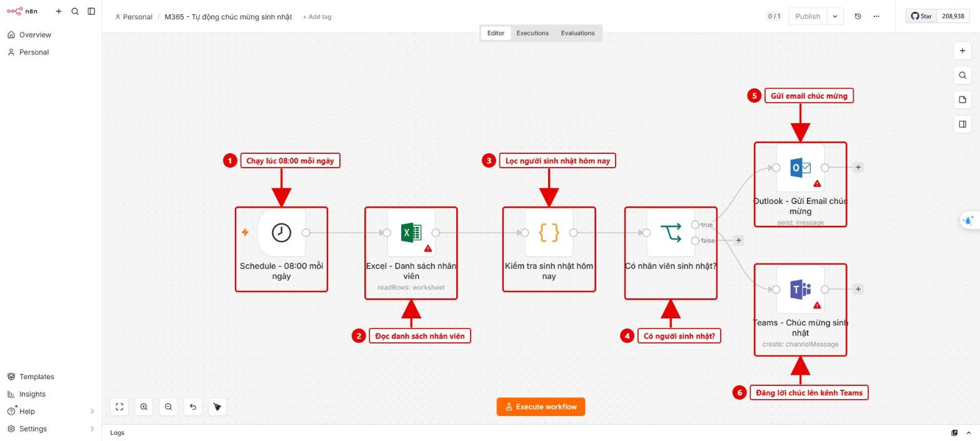
Task: Click the tidy up workflow icon
Action: 217,407
